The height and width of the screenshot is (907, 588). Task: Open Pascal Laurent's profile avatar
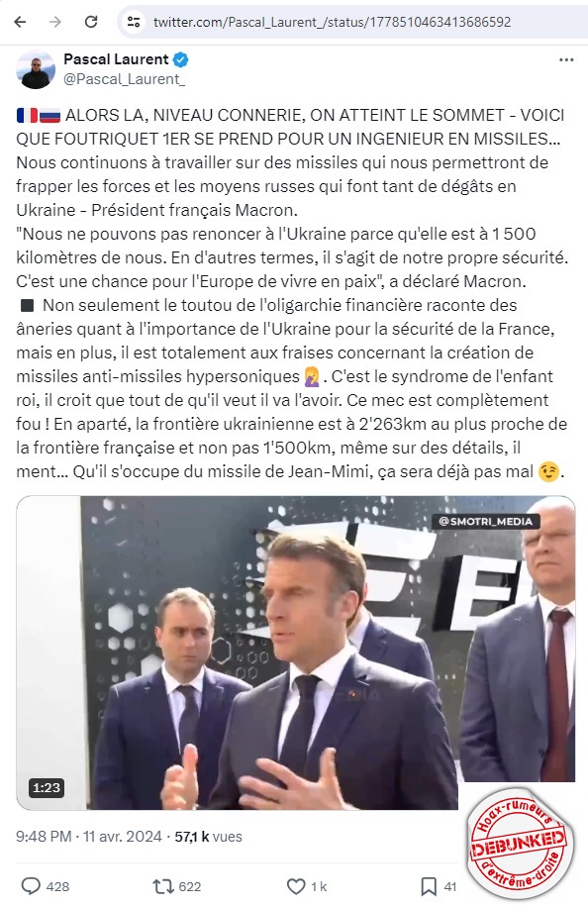tap(36, 69)
